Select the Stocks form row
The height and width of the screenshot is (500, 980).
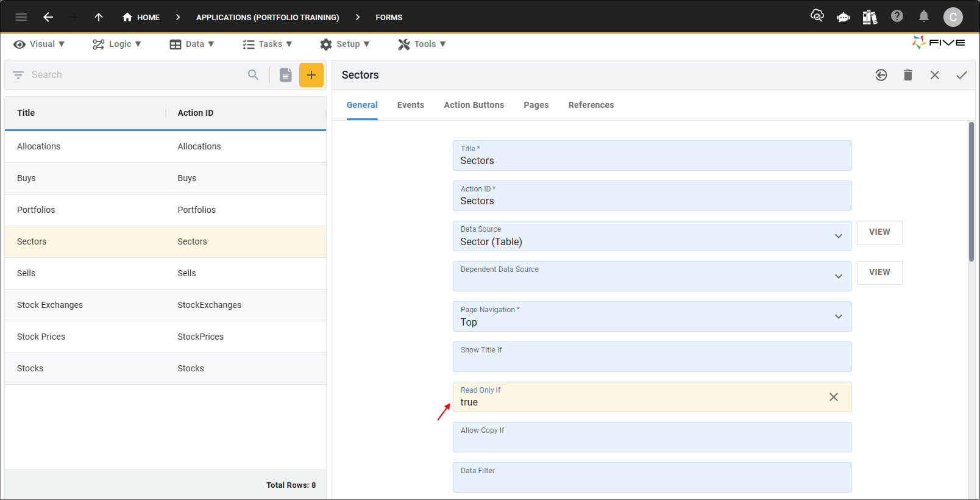165,368
